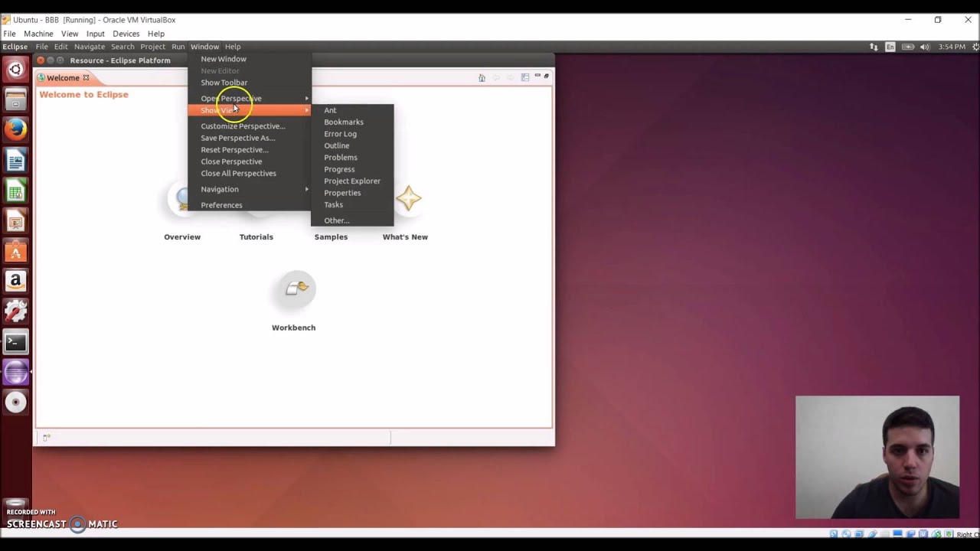Open the Files manager in the dock
This screenshot has height=551, width=980.
click(x=15, y=100)
